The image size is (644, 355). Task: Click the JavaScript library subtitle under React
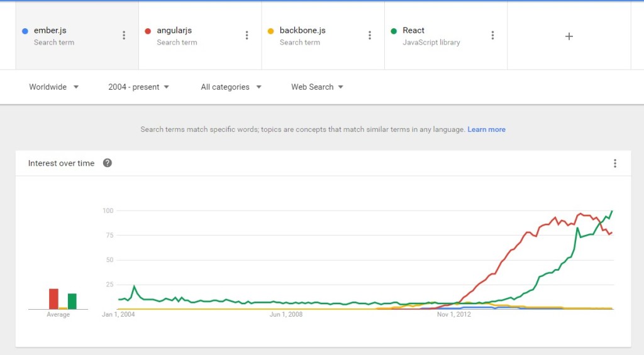[x=431, y=42]
